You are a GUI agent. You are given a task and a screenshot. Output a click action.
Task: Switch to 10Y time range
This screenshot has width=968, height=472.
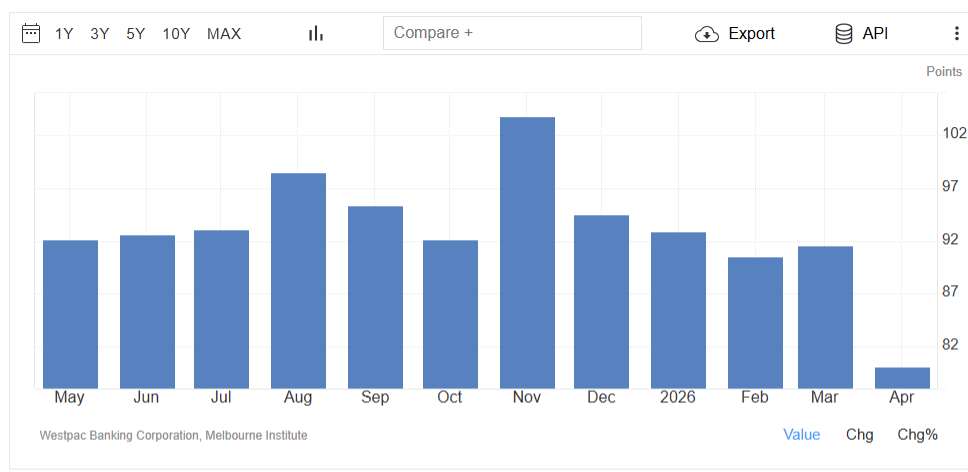176,34
